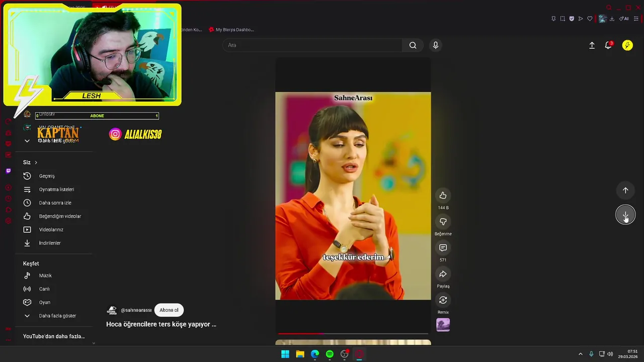Share the Short via Paylaş icon

coord(443,274)
